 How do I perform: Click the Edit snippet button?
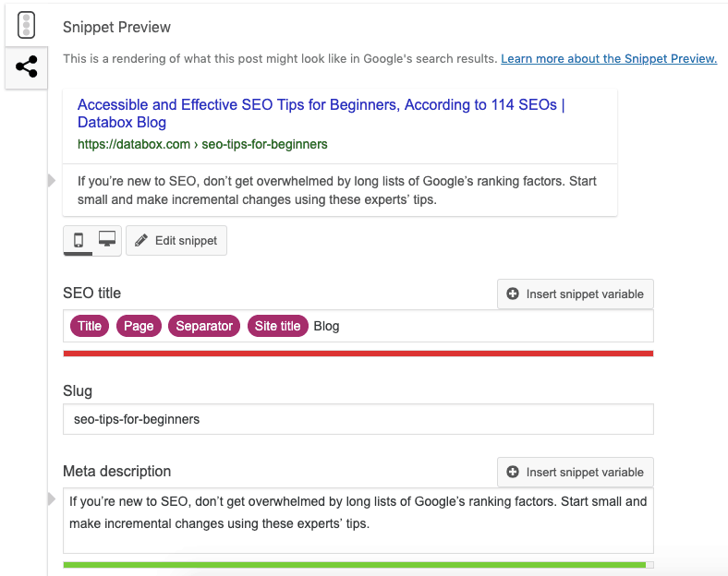coord(176,241)
